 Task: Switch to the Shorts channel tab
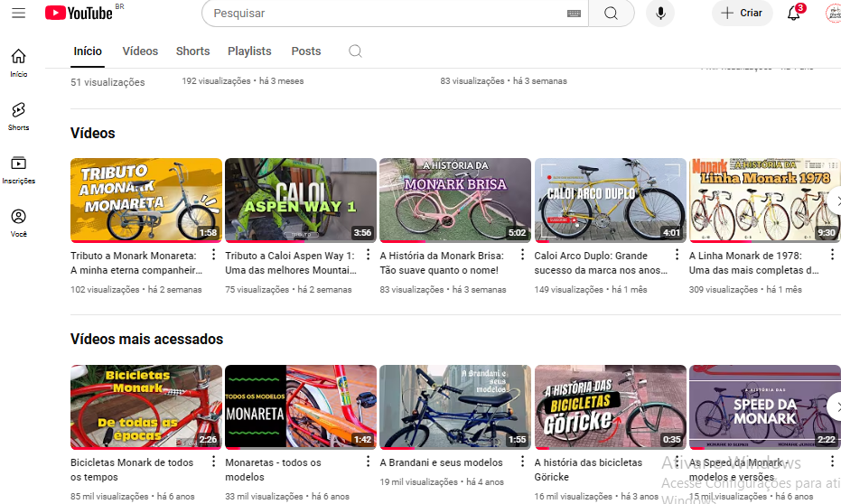point(192,51)
